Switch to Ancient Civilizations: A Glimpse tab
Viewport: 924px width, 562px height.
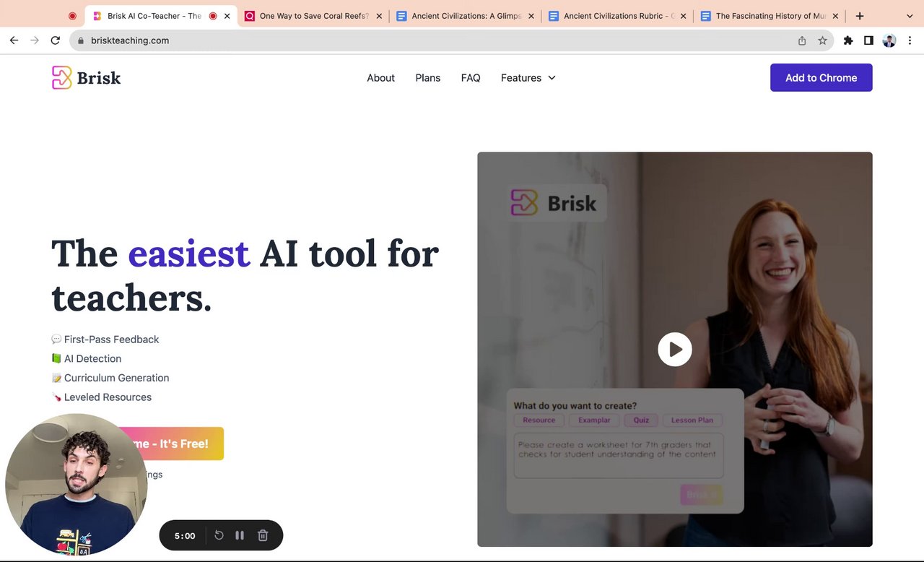point(466,16)
